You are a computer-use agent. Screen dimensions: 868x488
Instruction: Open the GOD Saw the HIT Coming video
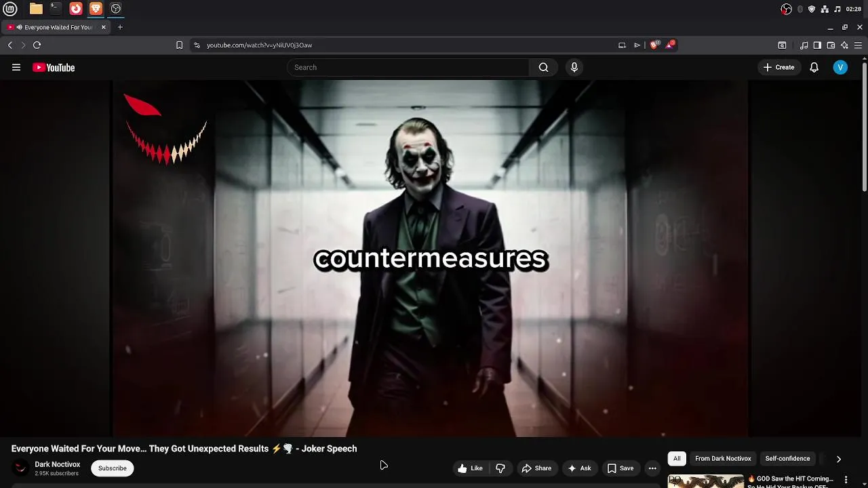coord(791,481)
